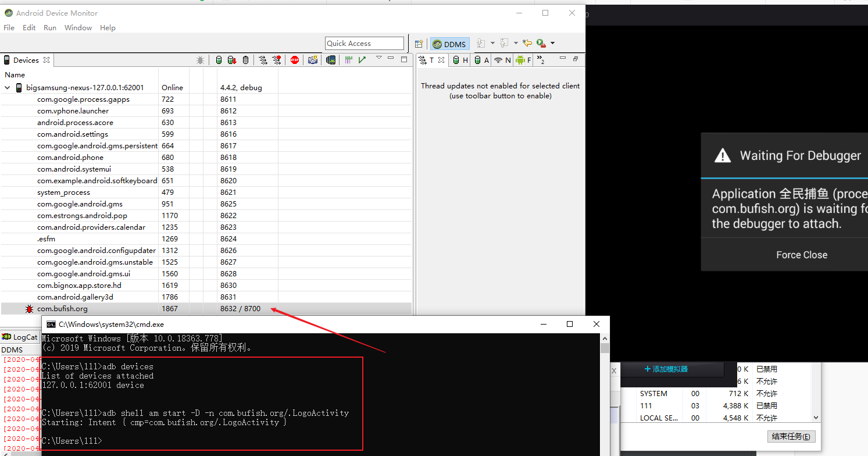This screenshot has width=868, height=456.
Task: Show hidden tabs via the >>2 indicator
Action: [540, 60]
